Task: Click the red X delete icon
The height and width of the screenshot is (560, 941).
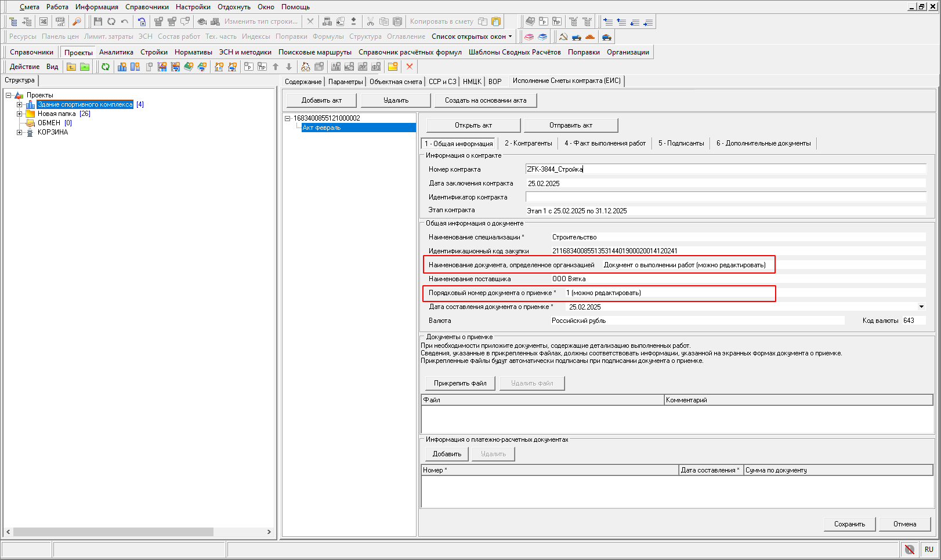Action: [410, 67]
